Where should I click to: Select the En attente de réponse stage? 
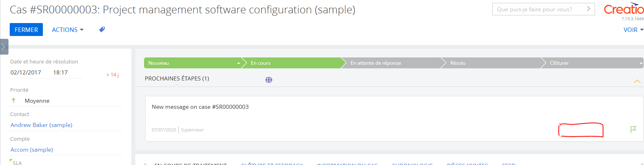pos(392,63)
